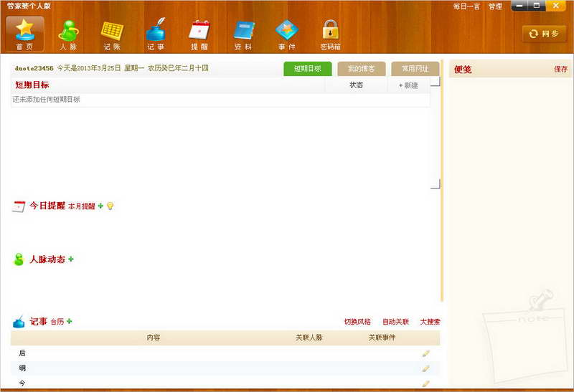Click the lightbulb icon beside 本月提醒
This screenshot has width=574, height=392.
point(110,206)
